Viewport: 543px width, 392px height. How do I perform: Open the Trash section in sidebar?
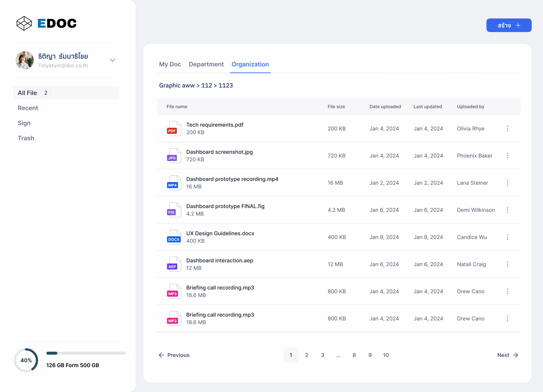point(26,138)
